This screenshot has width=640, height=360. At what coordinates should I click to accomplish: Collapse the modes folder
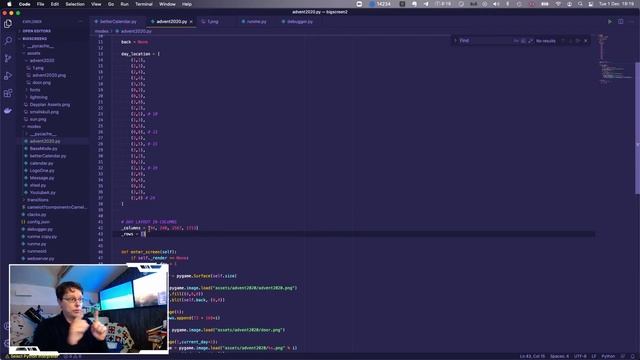click(34, 127)
